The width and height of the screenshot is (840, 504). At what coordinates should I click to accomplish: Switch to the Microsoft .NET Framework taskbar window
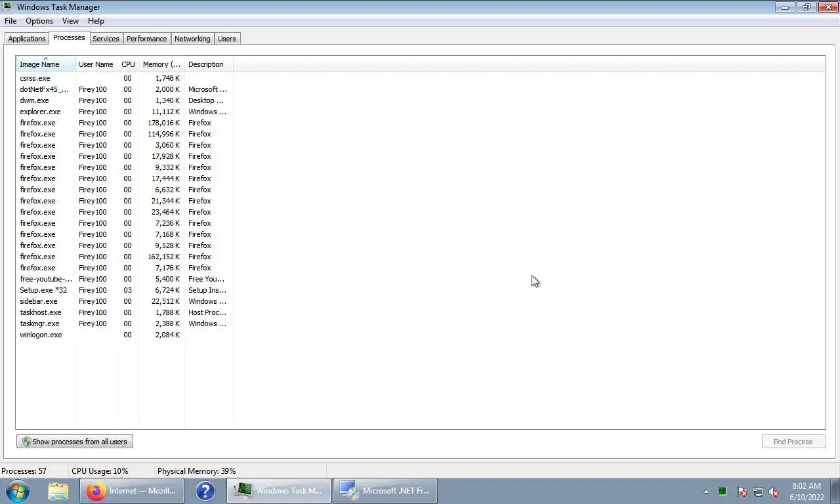(385, 491)
